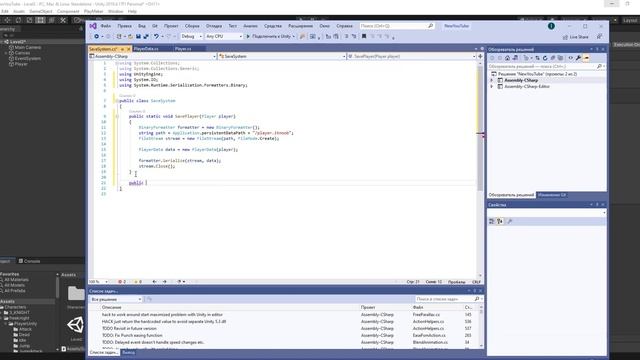Click the split editor plus icon
Viewport: 640px width, 360px height.
click(x=480, y=56)
